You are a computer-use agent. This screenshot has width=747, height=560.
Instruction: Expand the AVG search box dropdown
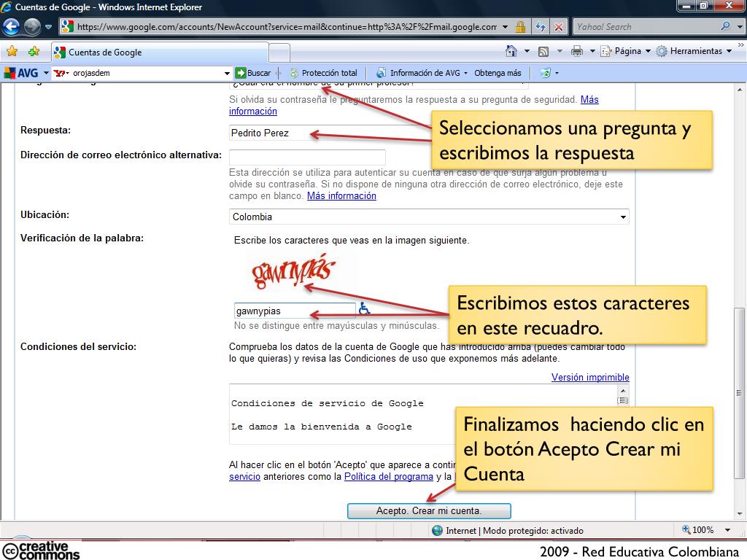228,74
